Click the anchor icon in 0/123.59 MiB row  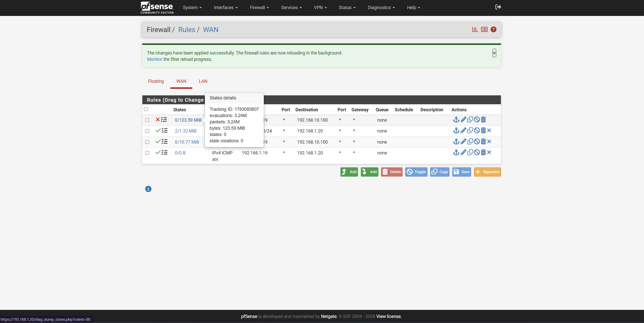[456, 120]
